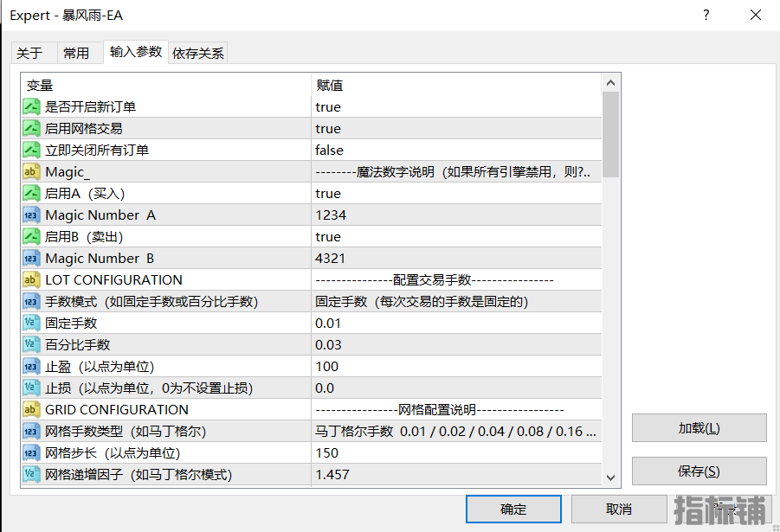Click the ab icon beside Magic_

[31, 171]
